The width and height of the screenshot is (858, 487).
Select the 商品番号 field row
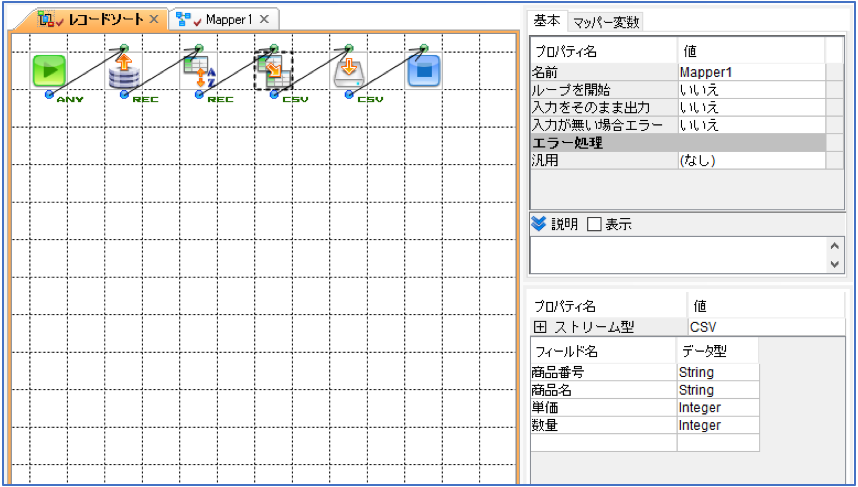(645, 373)
